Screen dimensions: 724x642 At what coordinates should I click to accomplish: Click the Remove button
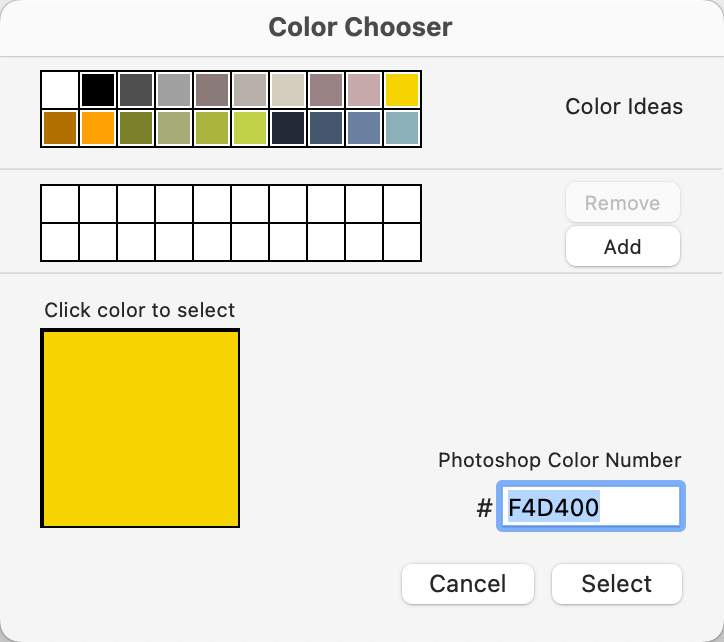tap(622, 203)
